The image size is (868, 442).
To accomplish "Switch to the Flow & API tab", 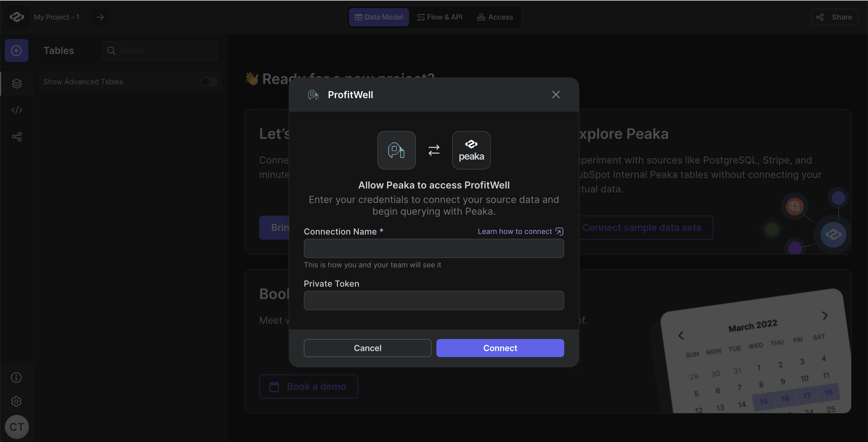I will coord(439,17).
